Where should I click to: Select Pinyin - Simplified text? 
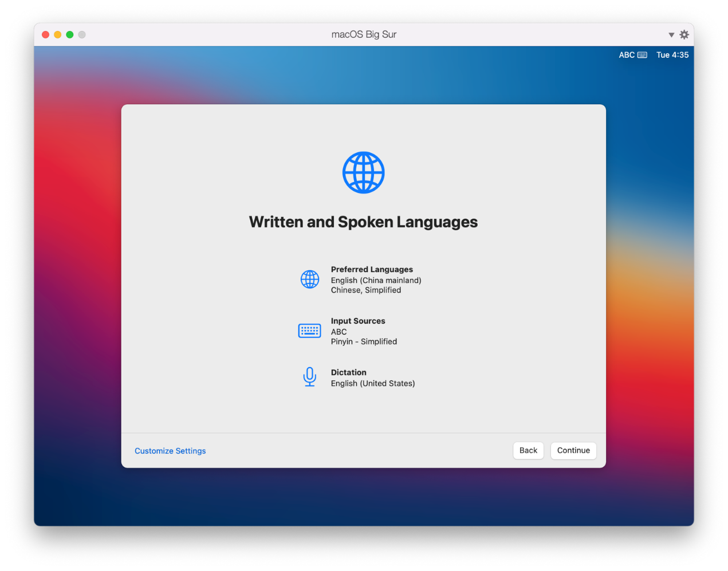364,341
